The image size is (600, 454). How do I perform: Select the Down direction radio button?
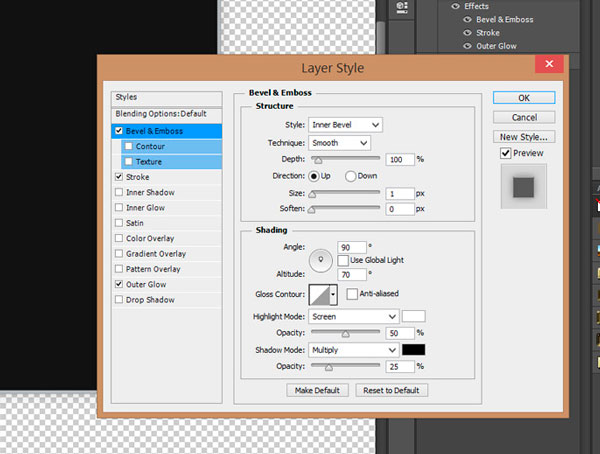[350, 176]
